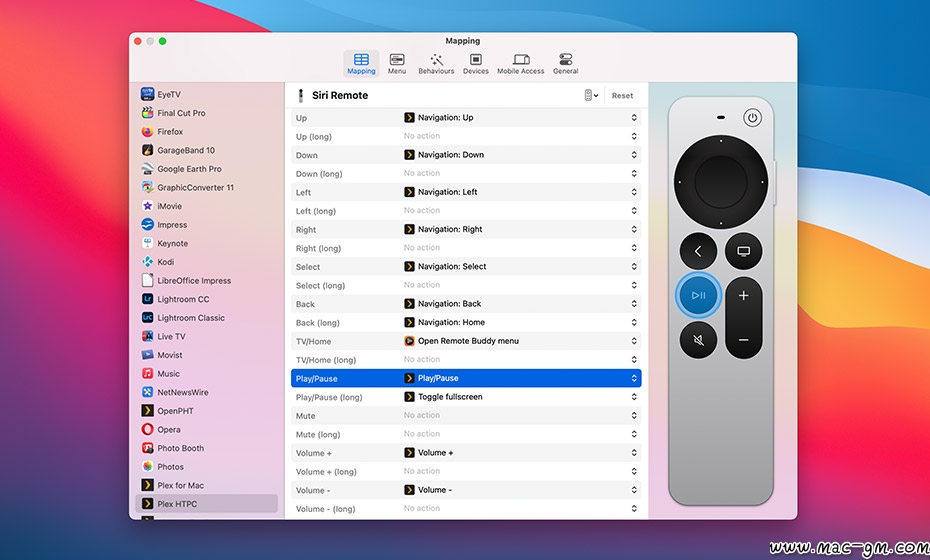This screenshot has width=930, height=560.
Task: Select Movist in the sidebar
Action: [x=206, y=355]
